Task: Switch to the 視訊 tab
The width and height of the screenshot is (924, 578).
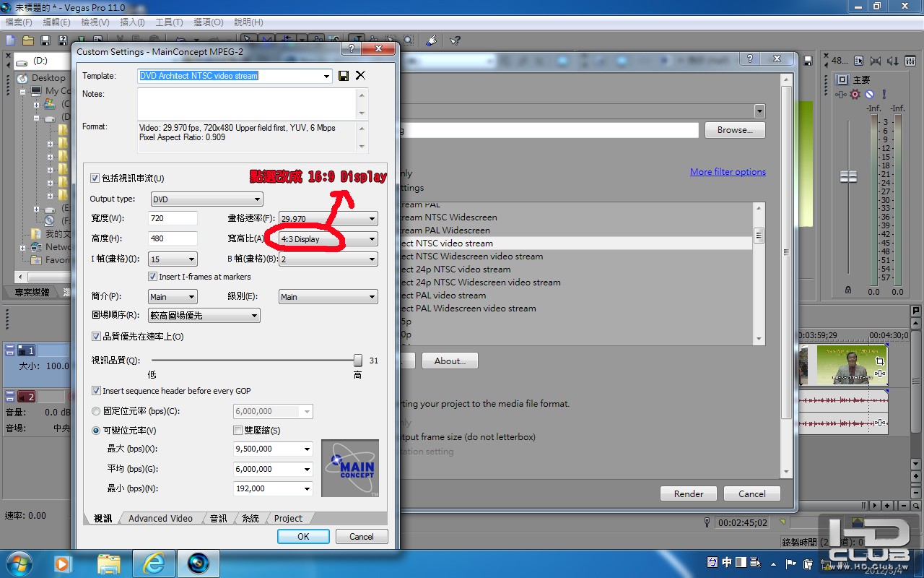Action: click(x=103, y=518)
